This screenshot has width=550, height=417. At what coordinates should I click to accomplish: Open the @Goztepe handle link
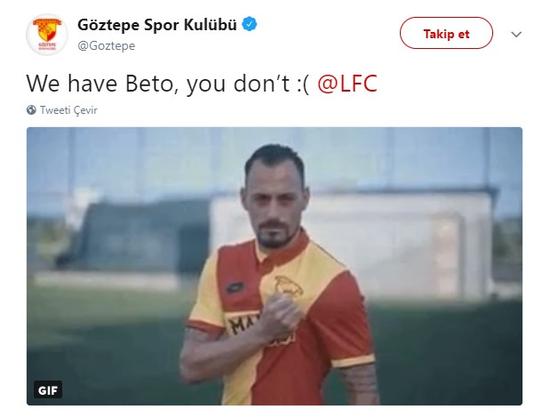pyautogui.click(x=106, y=46)
